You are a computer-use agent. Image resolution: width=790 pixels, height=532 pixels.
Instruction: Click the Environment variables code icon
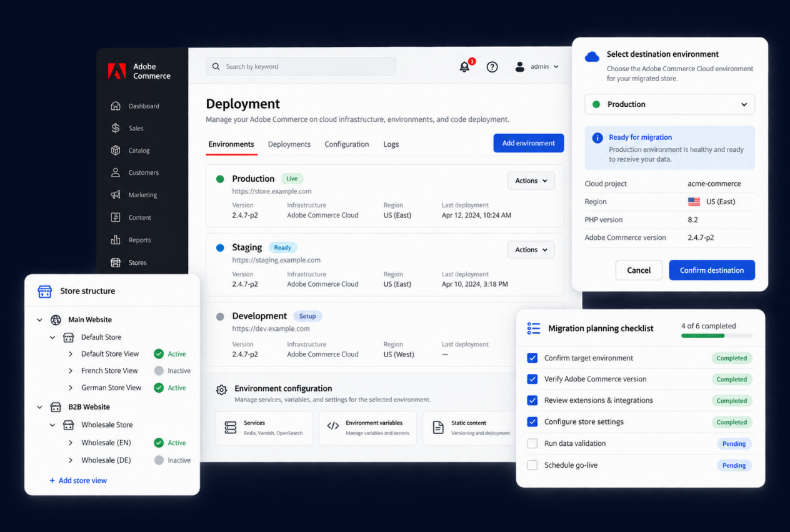(333, 426)
